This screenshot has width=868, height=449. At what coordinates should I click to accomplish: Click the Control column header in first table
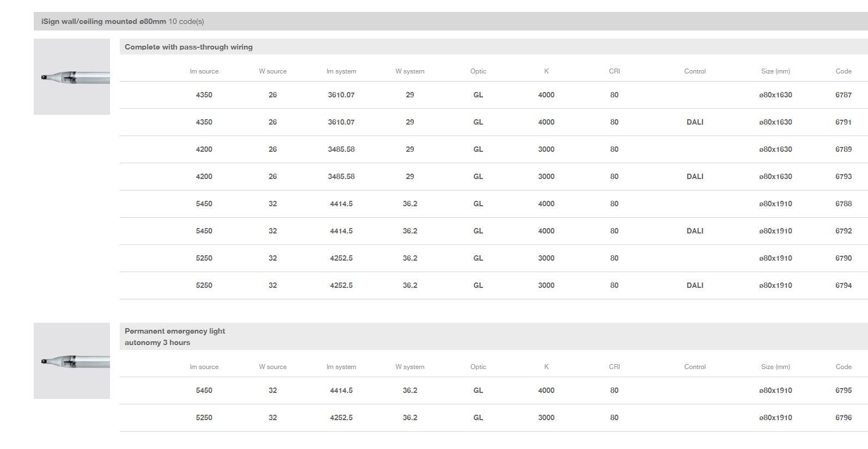694,71
